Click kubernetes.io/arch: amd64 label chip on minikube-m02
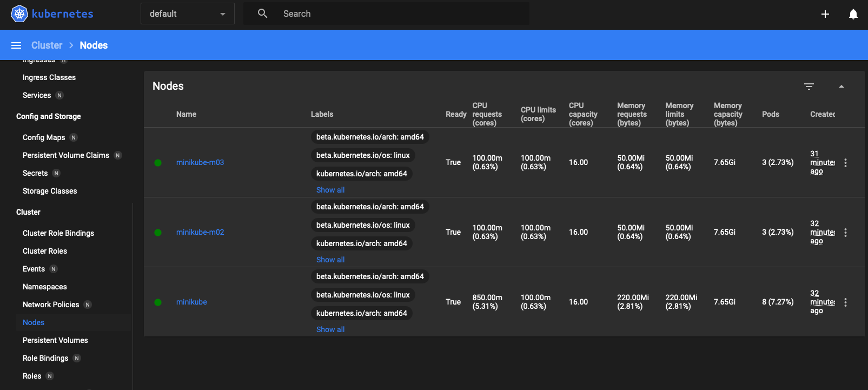868x390 pixels. click(362, 243)
